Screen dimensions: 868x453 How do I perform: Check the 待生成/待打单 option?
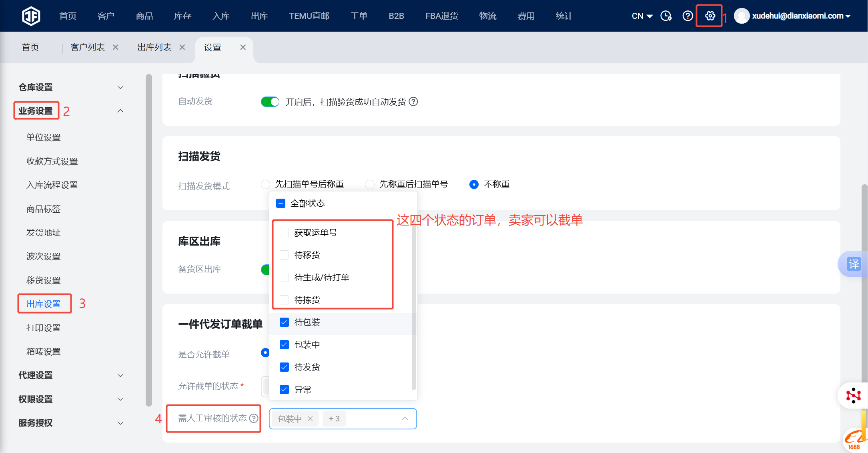[285, 278]
